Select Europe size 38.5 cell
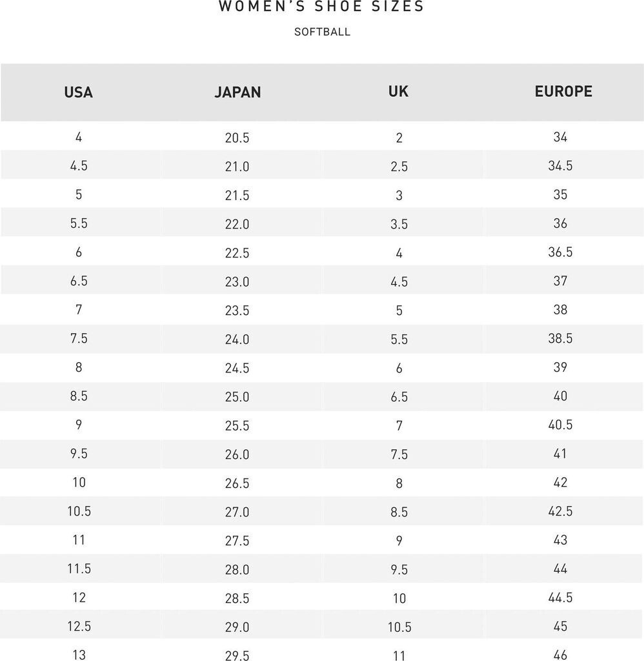Viewport: 644px width, 661px height. (x=560, y=338)
